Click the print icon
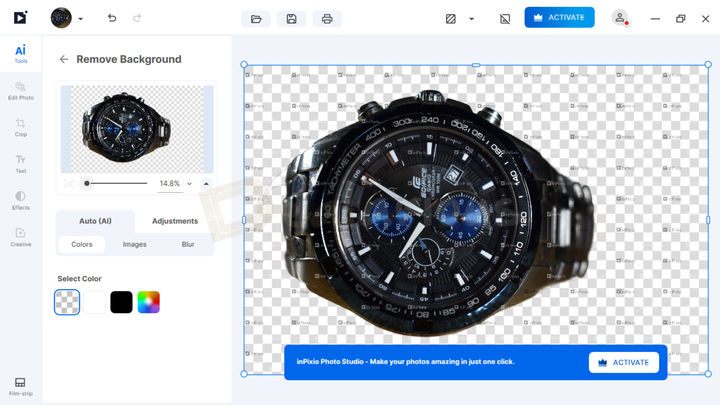 (x=326, y=18)
